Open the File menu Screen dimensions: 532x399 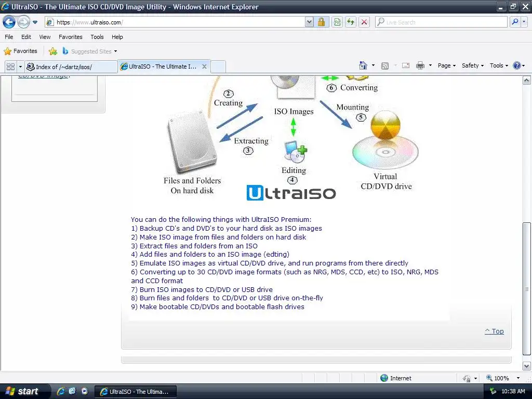(9, 37)
